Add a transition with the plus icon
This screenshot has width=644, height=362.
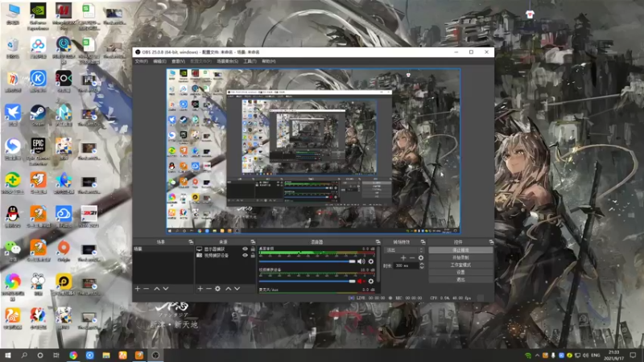pos(403,257)
